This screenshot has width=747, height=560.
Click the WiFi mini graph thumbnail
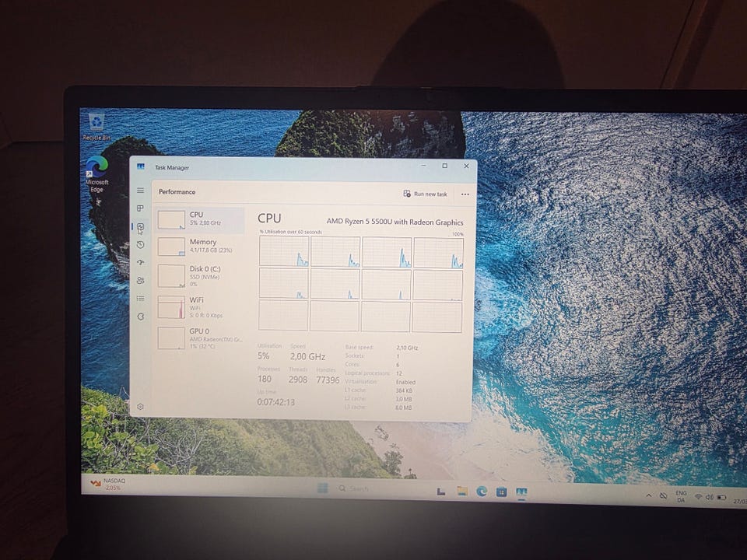171,307
